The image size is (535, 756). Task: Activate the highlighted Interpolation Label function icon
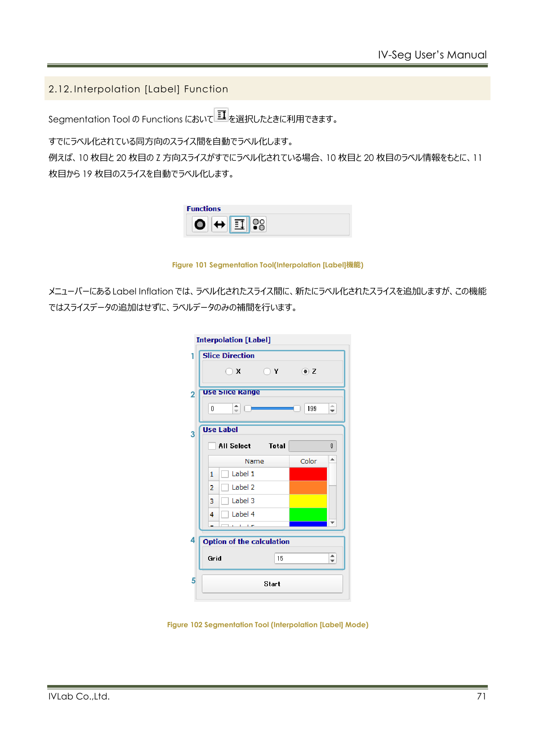239,224
